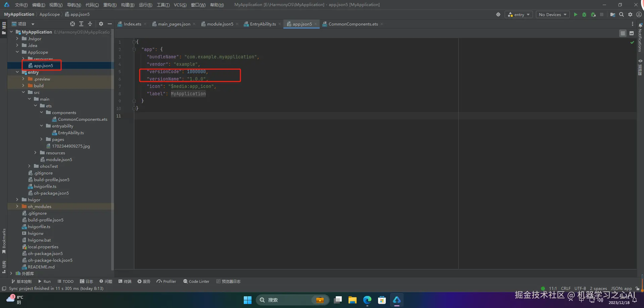Open the Project Structure icon
The image size is (644, 308).
click(x=613, y=14)
